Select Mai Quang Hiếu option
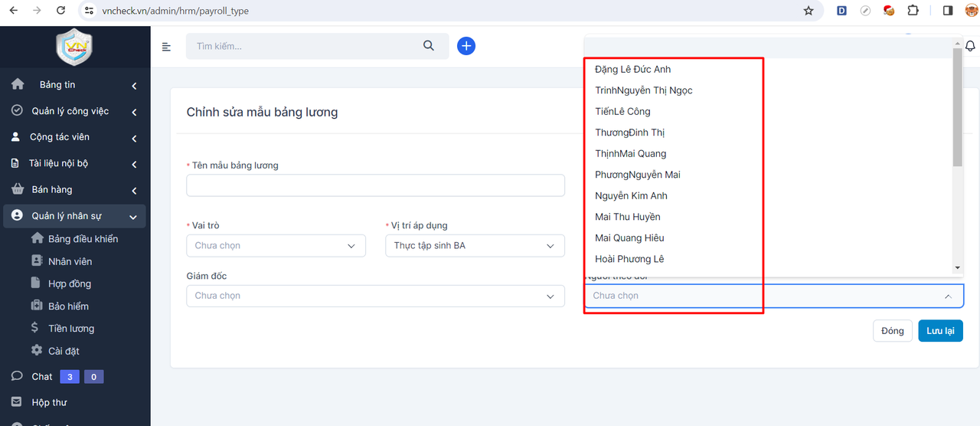The image size is (980, 426). (x=768, y=238)
